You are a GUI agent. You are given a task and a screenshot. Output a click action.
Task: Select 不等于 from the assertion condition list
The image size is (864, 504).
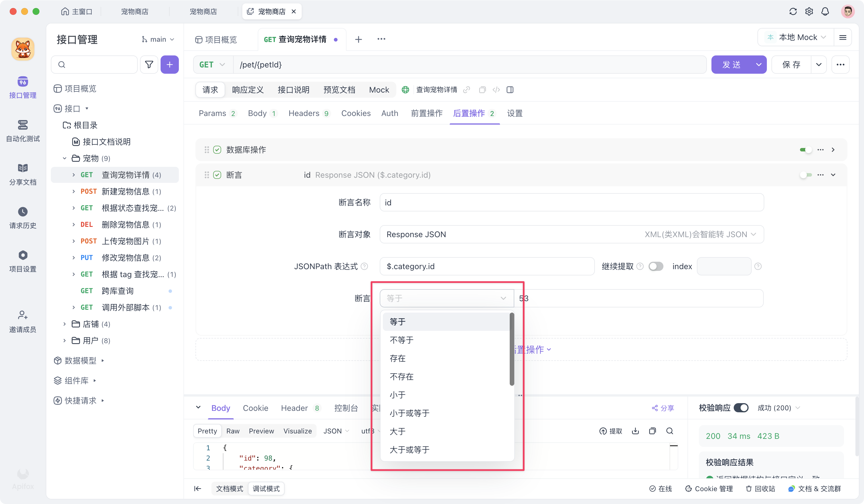coord(401,340)
